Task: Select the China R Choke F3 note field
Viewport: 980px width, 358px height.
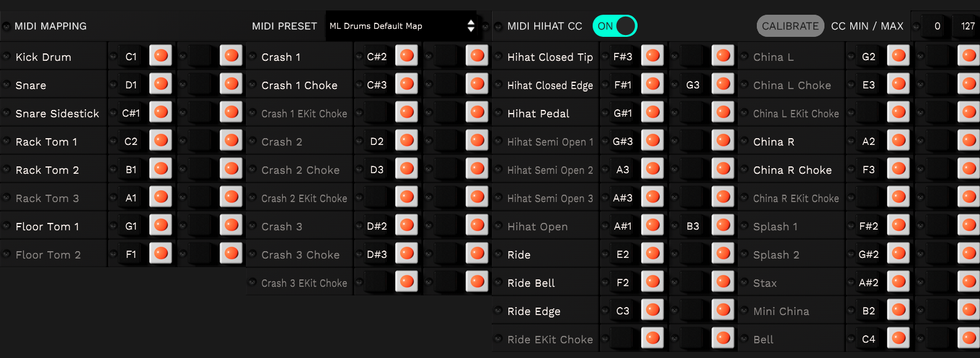Action: [x=868, y=169]
